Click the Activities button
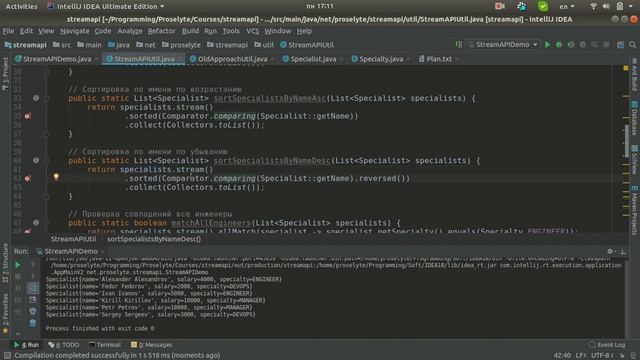 click(x=21, y=6)
